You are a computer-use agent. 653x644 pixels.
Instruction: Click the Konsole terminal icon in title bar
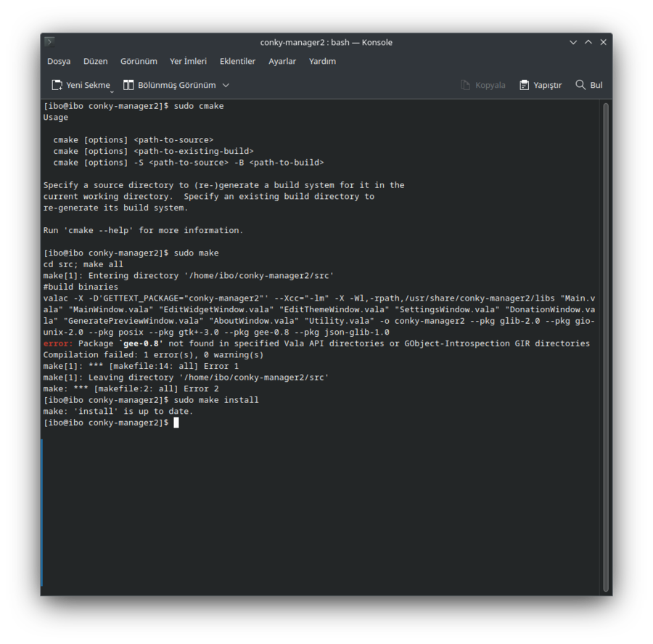49,41
